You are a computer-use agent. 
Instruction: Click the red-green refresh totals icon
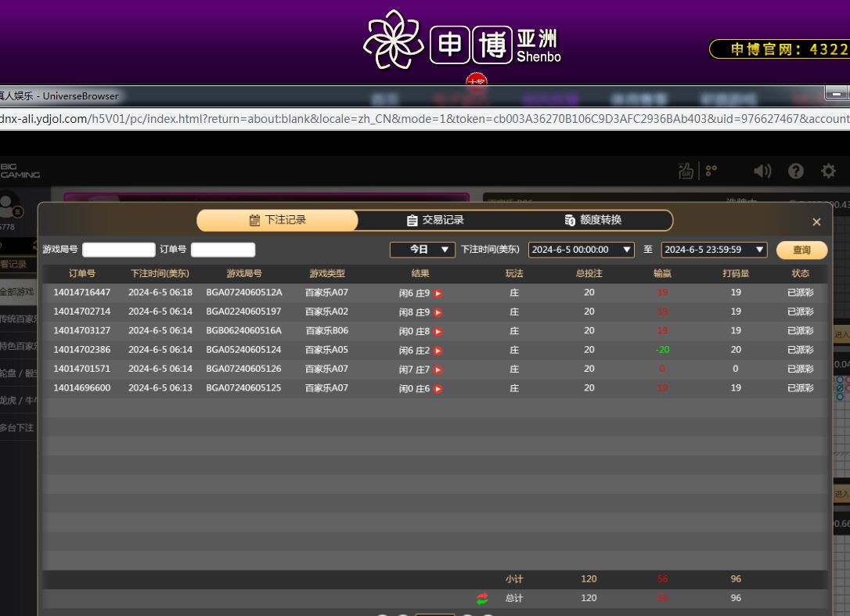pos(482,599)
